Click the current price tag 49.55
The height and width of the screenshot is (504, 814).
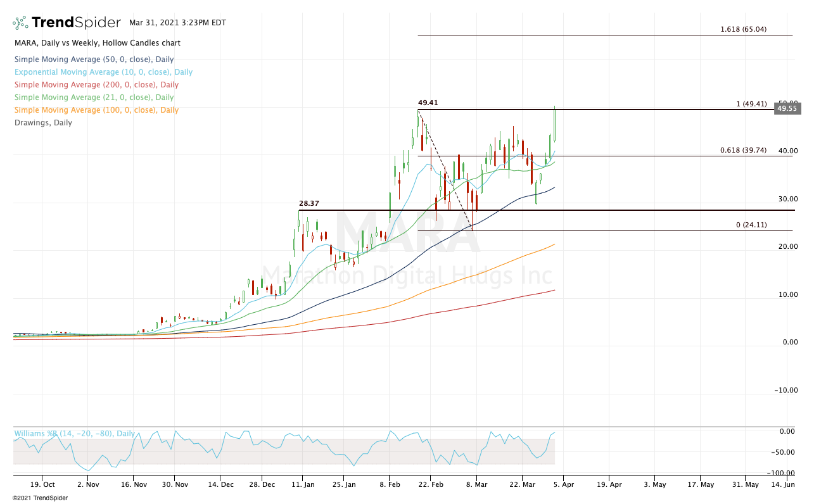click(x=787, y=109)
